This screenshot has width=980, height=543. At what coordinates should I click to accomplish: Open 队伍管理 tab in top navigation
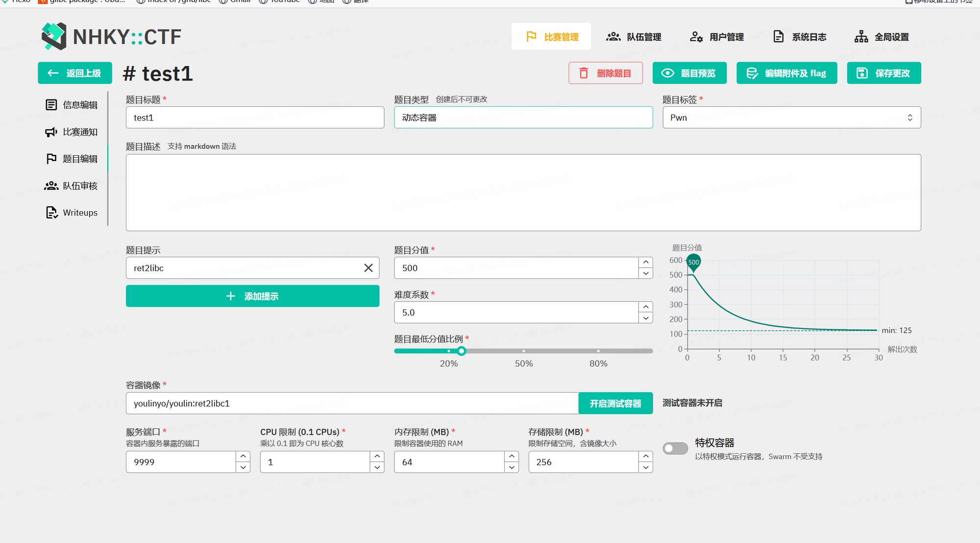634,37
